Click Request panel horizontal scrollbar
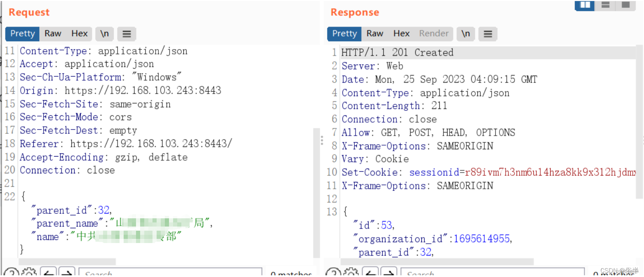Screen dimensions: 644x277 [67, 262]
